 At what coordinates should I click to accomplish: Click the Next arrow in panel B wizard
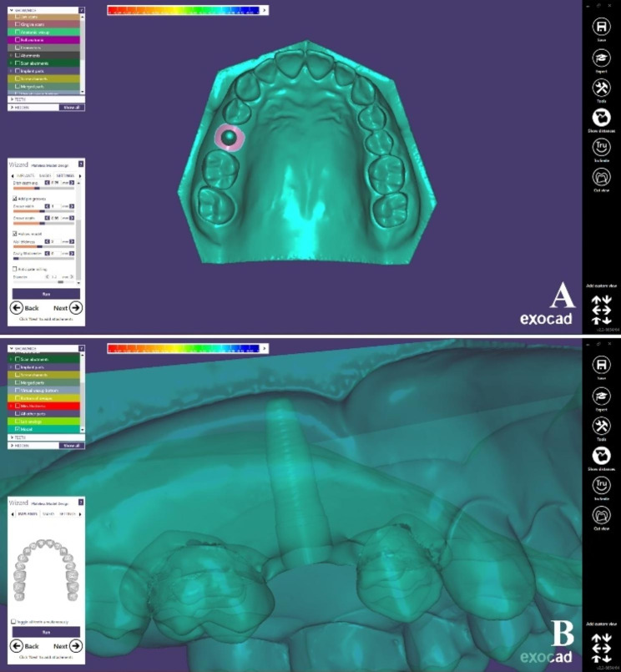[76, 646]
